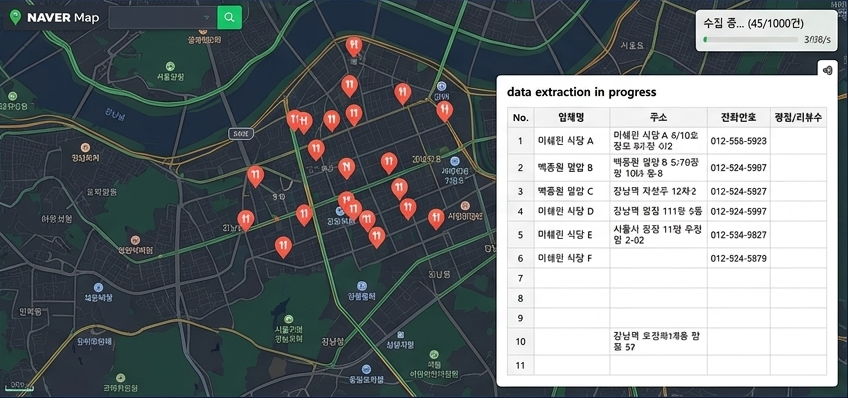This screenshot has width=848, height=398.
Task: Click the address cell in row 5
Action: (x=658, y=235)
